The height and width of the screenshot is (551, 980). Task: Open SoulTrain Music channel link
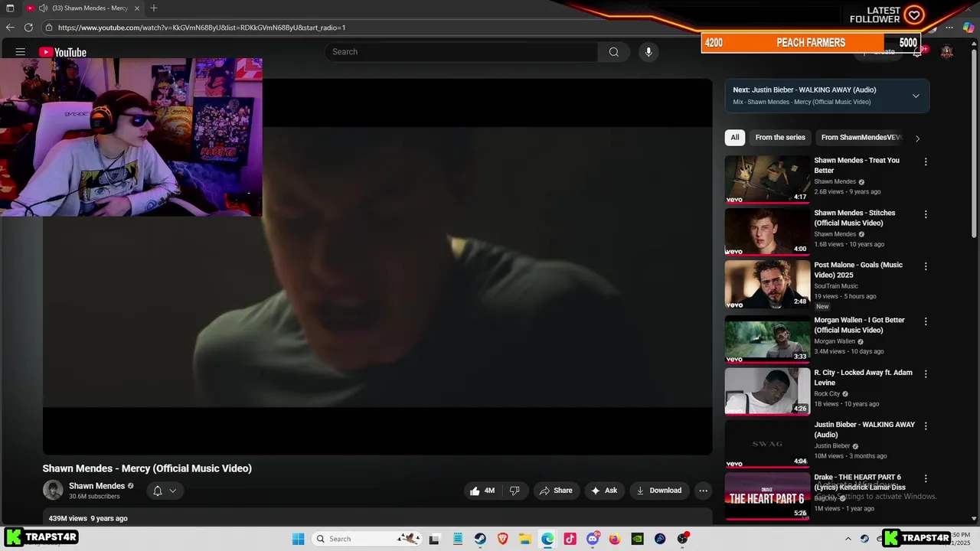click(836, 286)
